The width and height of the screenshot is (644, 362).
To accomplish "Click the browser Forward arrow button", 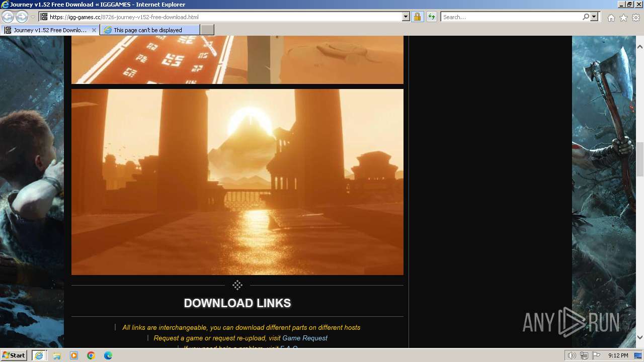I will pyautogui.click(x=22, y=17).
